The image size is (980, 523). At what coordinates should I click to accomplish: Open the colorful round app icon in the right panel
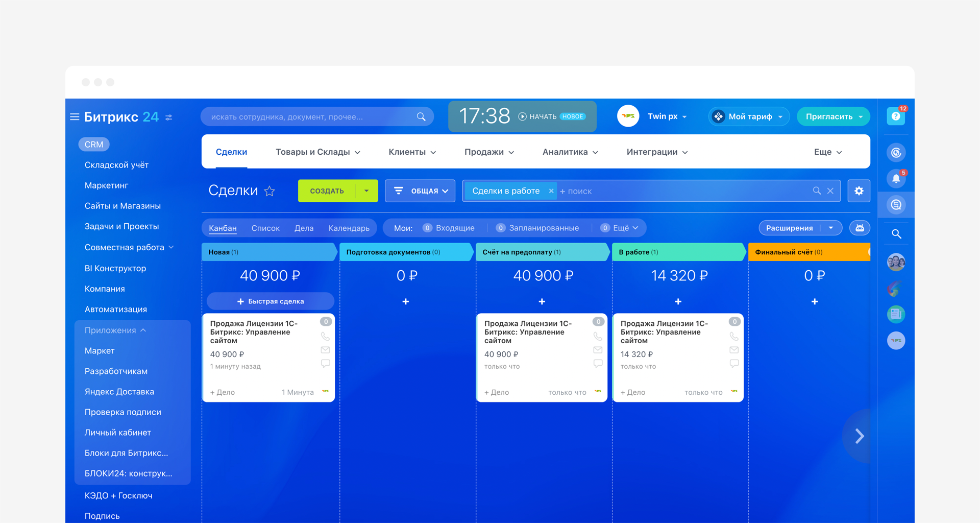(896, 289)
